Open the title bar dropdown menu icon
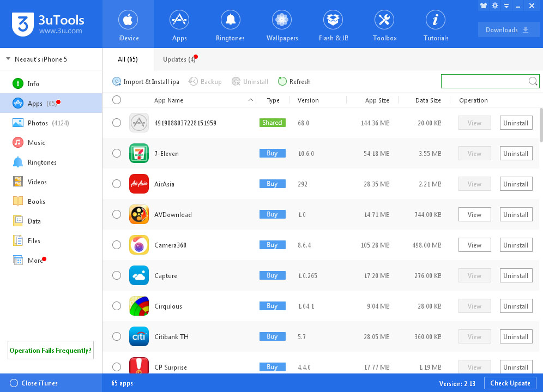Viewport: 543px width, 392px height. [506, 6]
